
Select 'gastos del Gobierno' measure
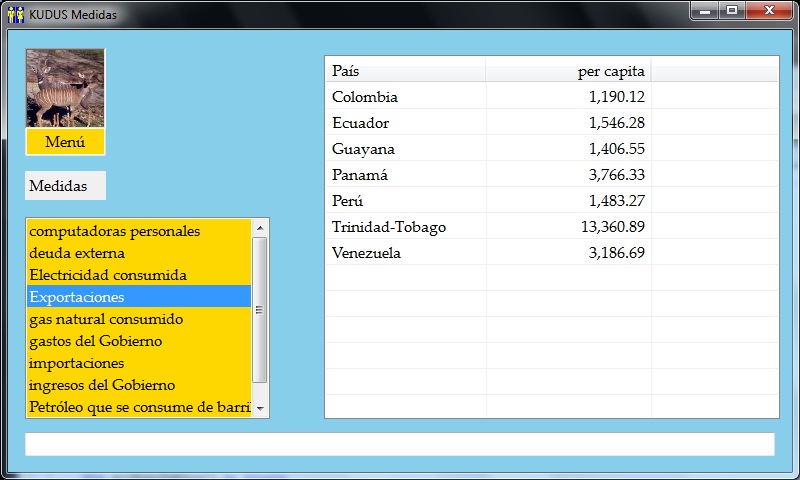[x=96, y=341]
